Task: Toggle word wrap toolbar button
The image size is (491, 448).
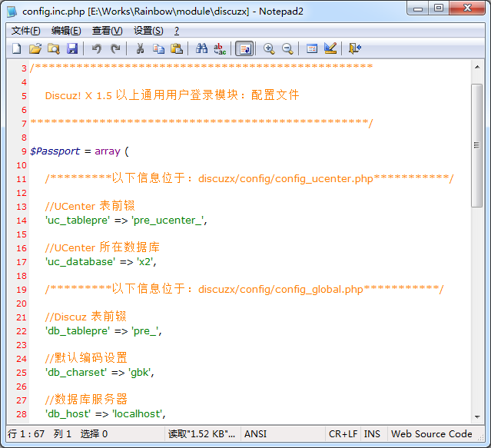Action: tap(244, 48)
